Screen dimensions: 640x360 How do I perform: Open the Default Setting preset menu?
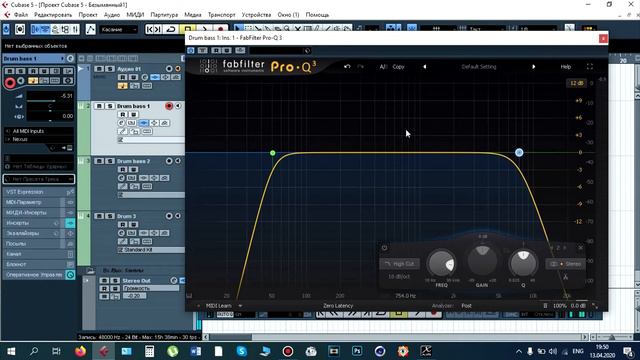479,67
